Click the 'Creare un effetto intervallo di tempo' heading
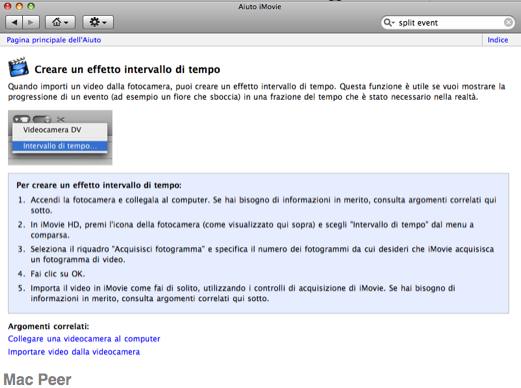This screenshot has width=521, height=388. click(127, 69)
